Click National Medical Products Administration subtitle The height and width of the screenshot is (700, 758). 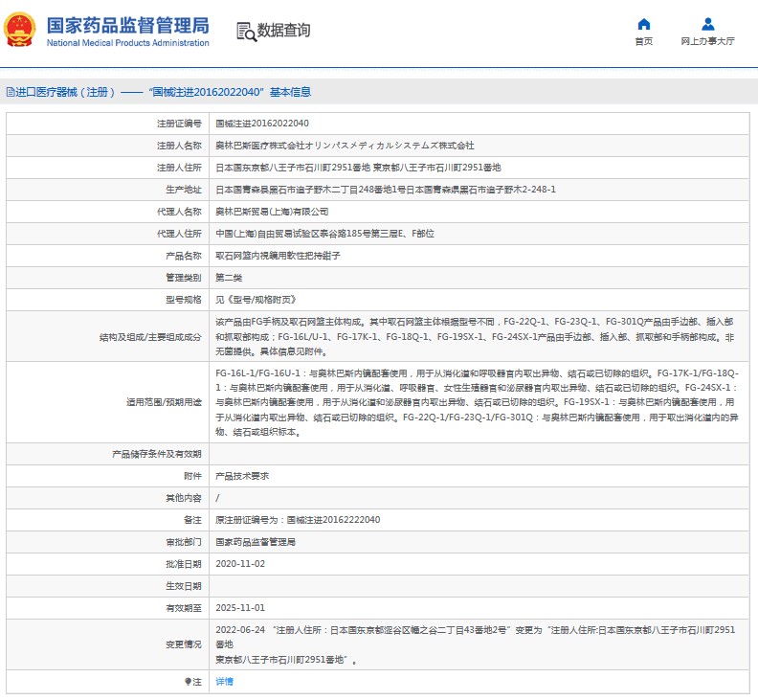[x=127, y=43]
